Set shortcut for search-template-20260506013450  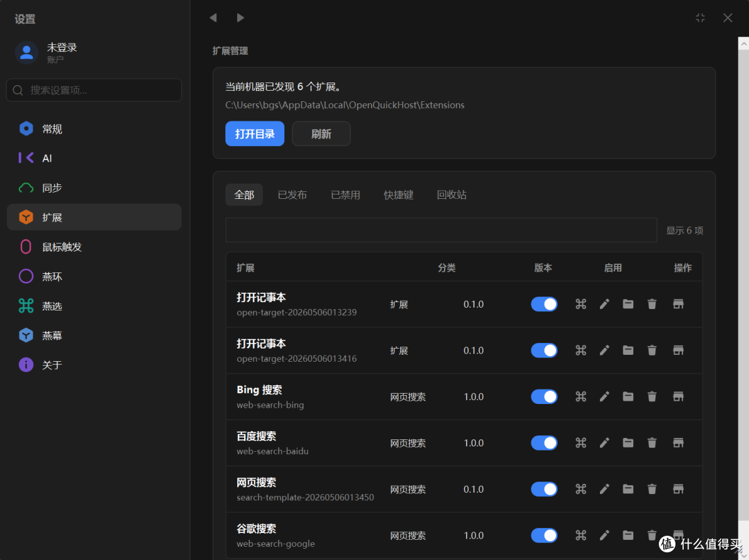580,489
